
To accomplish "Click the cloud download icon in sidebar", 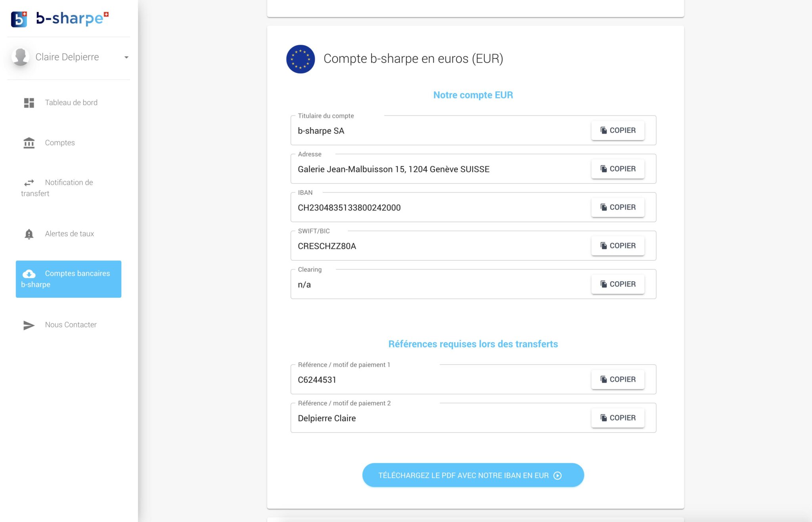I will point(29,274).
